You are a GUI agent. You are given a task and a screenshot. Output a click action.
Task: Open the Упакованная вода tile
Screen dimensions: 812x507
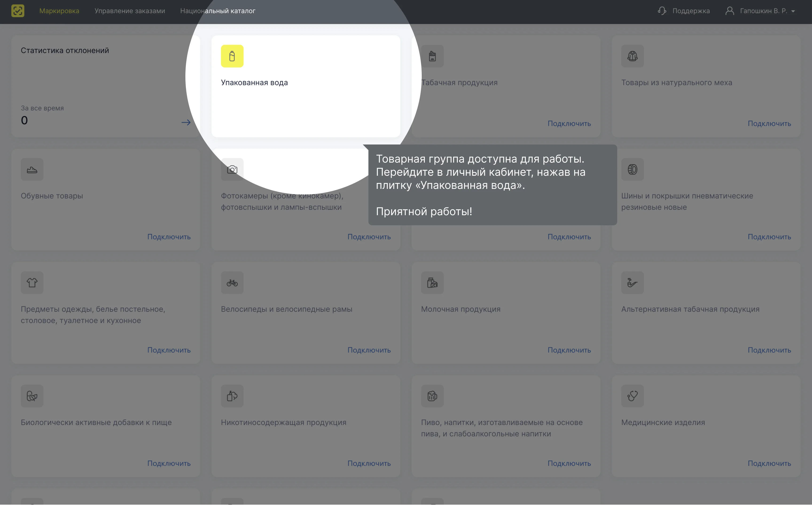click(x=306, y=86)
